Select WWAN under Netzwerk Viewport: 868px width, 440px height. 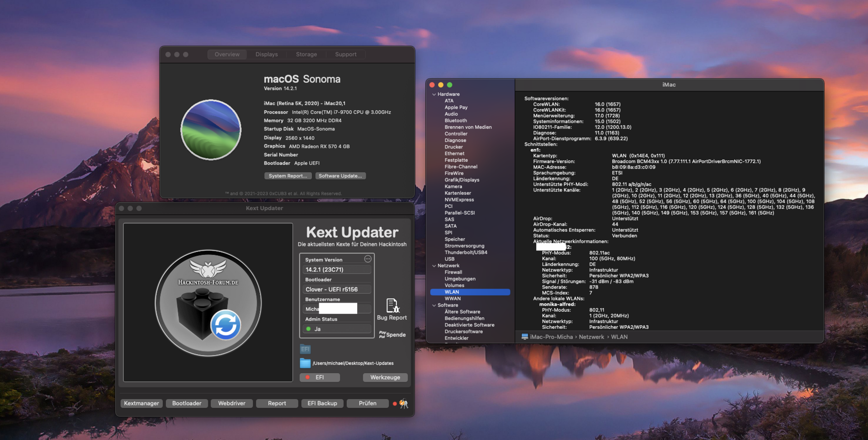pyautogui.click(x=453, y=299)
